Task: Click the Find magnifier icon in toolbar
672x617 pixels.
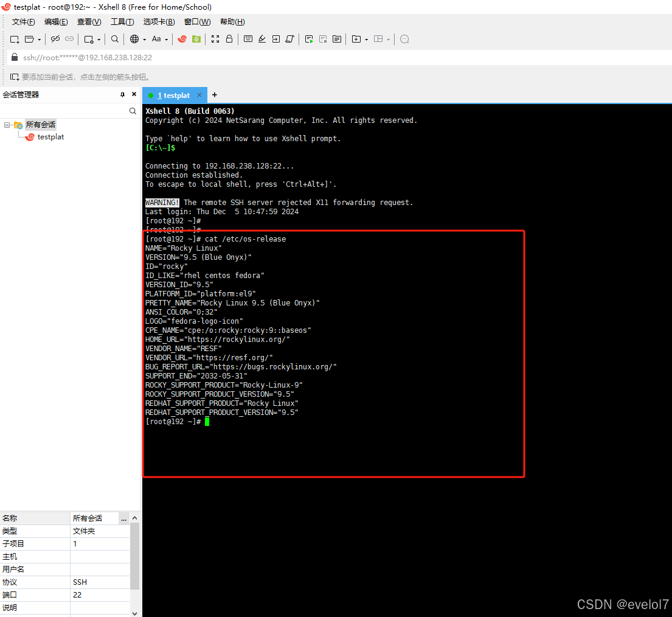Action: [x=115, y=39]
